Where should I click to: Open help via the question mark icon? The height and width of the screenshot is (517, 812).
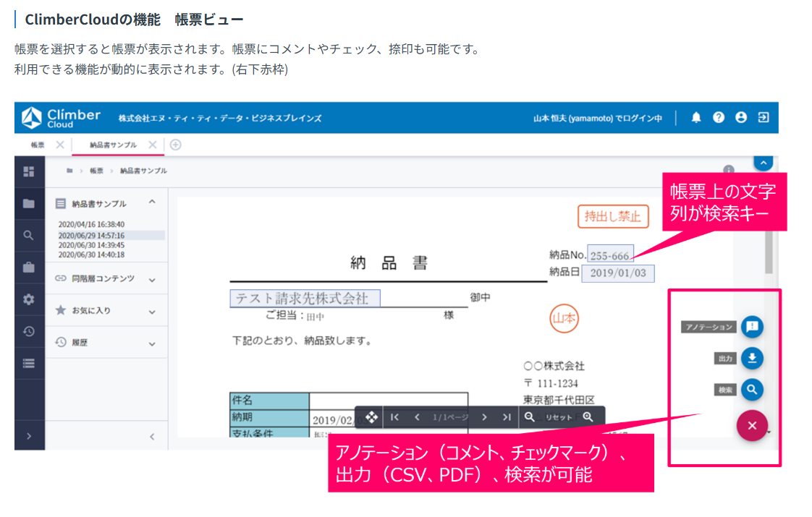pos(718,117)
